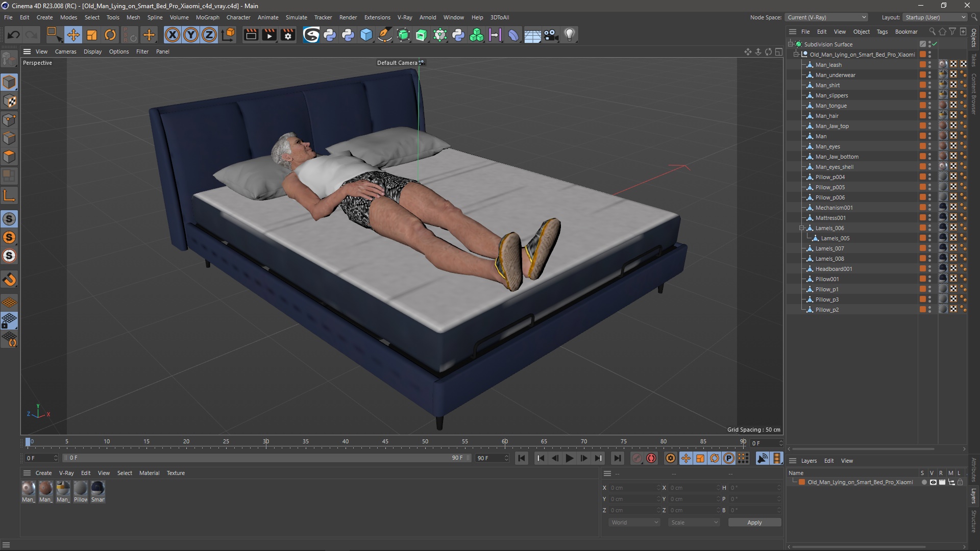The image size is (980, 551).
Task: Open World coordinate system dropdown
Action: [634, 522]
